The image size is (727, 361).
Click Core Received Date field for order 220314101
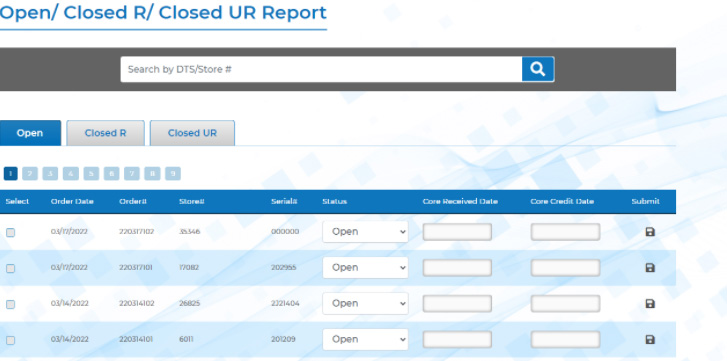457,340
